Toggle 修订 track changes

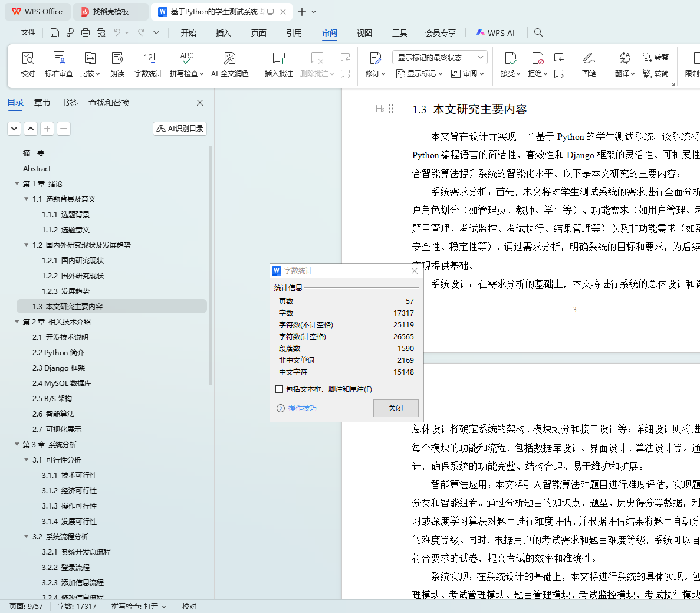pyautogui.click(x=375, y=64)
